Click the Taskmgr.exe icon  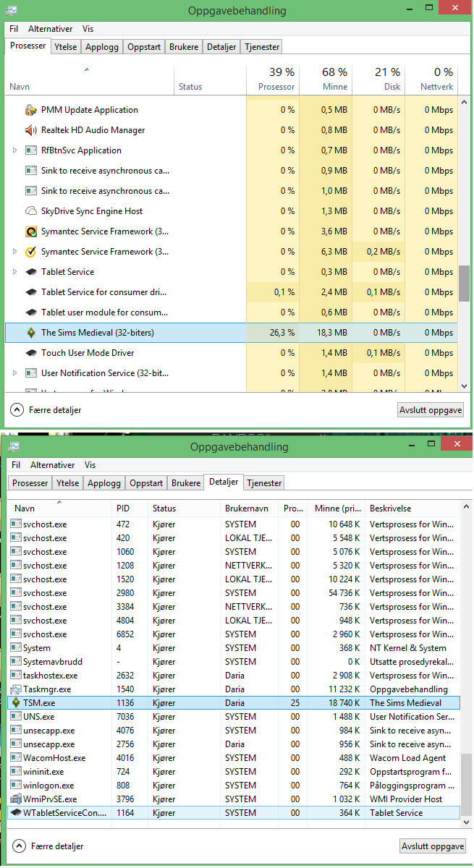coord(16,689)
